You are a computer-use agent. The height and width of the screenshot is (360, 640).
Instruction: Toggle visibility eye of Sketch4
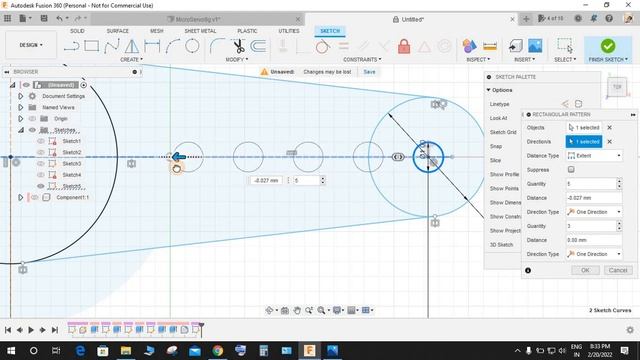click(x=41, y=175)
